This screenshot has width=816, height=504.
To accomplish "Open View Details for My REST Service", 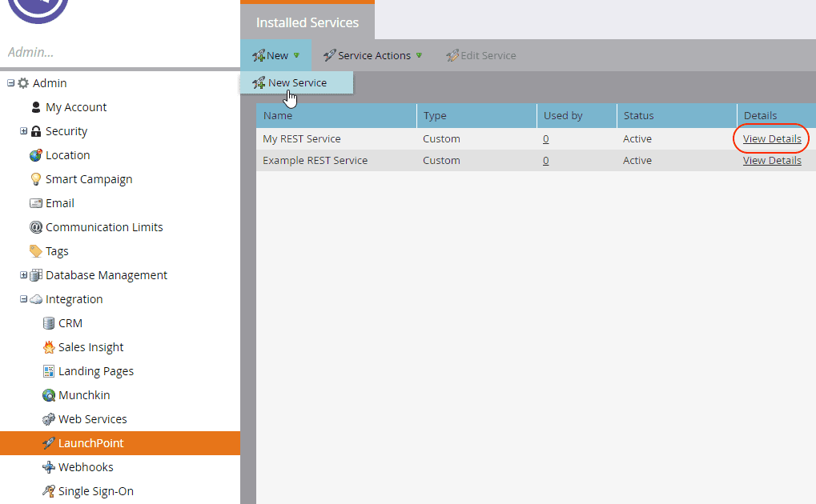I will [x=770, y=138].
